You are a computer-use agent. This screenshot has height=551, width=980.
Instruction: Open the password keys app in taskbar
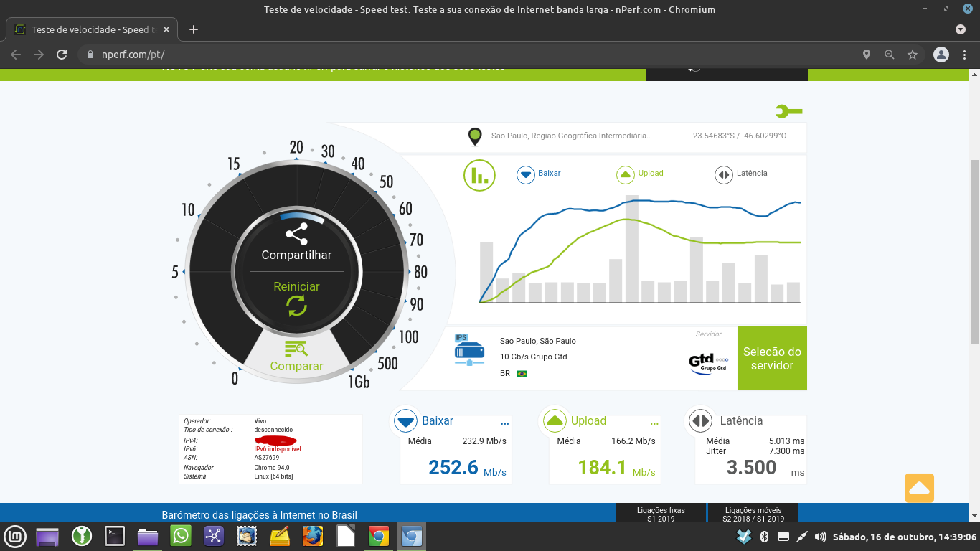click(x=82, y=536)
